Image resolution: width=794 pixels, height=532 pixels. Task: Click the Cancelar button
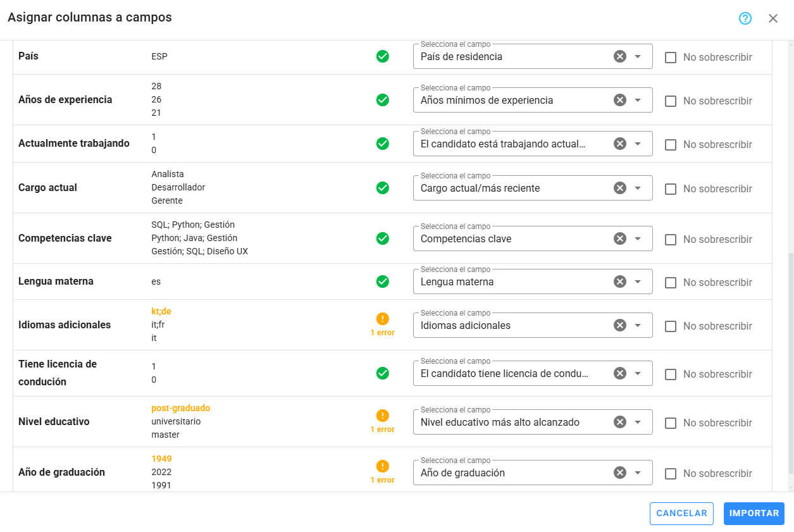click(681, 514)
